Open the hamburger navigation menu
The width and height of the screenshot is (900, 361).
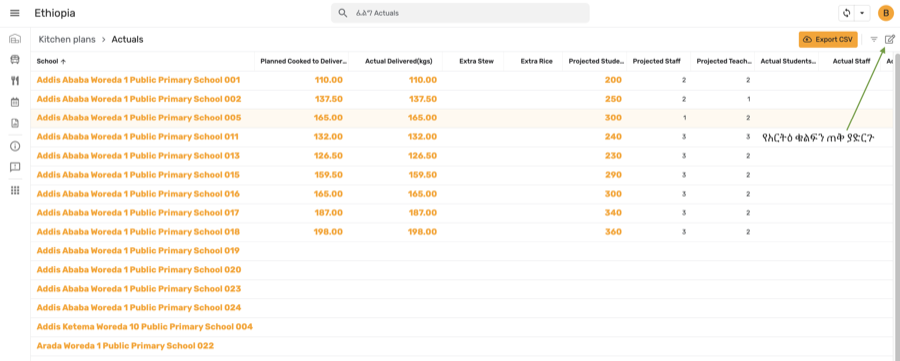15,13
